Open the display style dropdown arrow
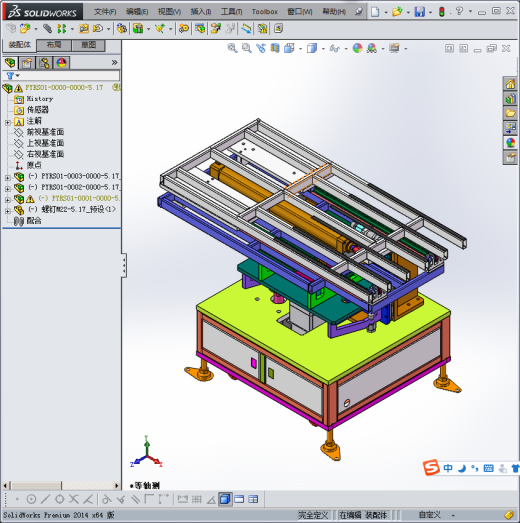The image size is (520, 523). pos(323,49)
